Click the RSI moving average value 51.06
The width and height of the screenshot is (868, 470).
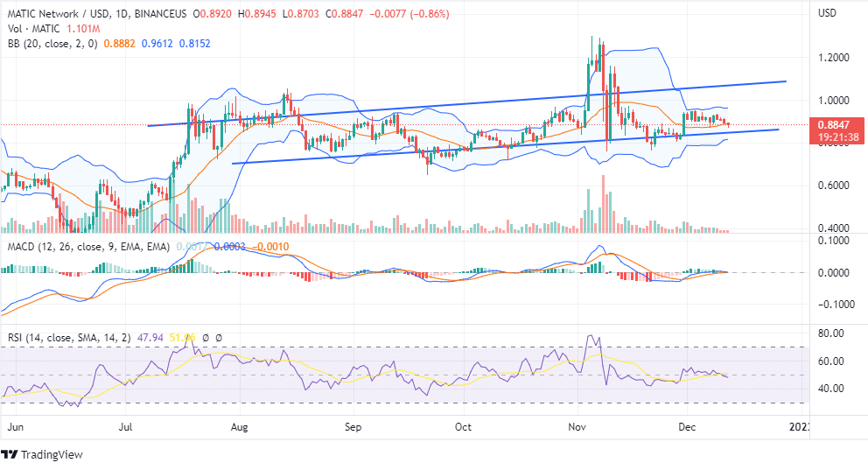click(182, 338)
